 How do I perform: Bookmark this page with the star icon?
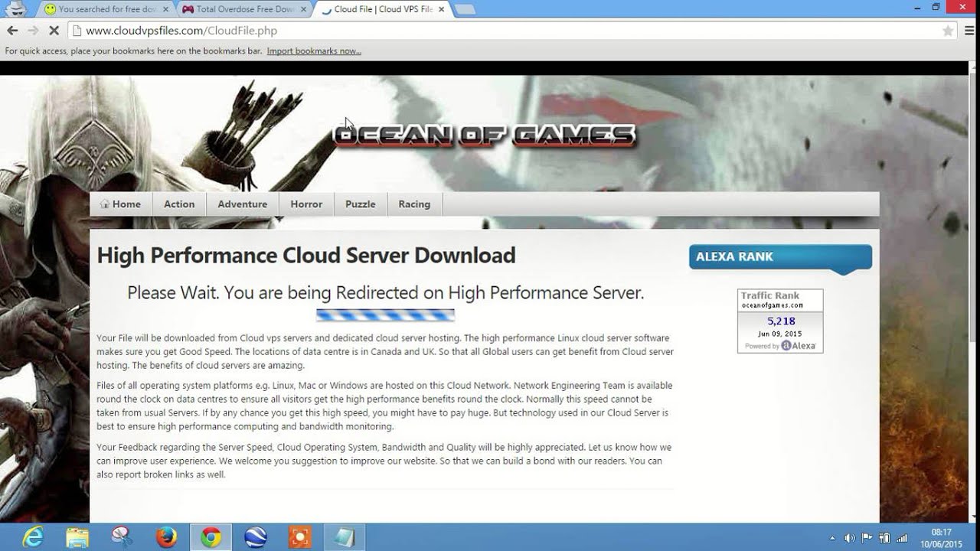[948, 31]
